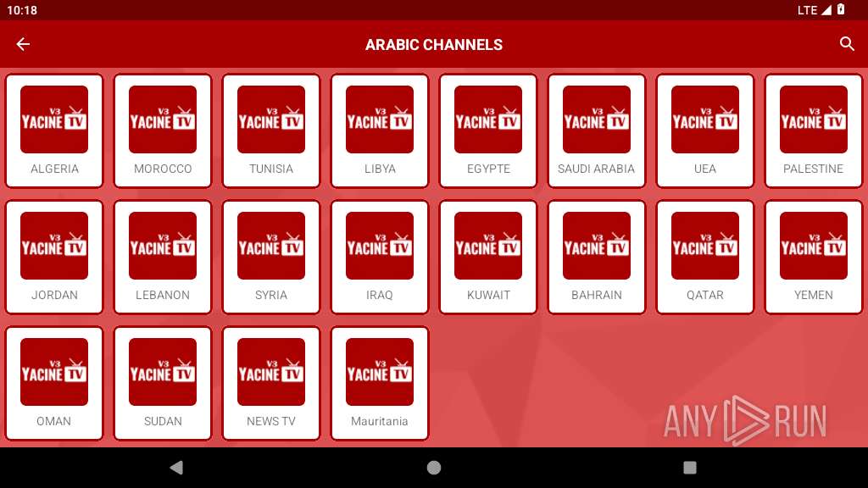
Task: Open the NEWS TV category card
Action: pyautogui.click(x=271, y=384)
